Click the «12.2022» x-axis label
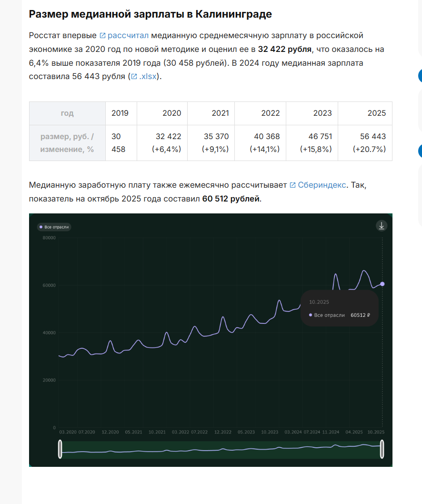Screen dimensions: 422x504 223,432
